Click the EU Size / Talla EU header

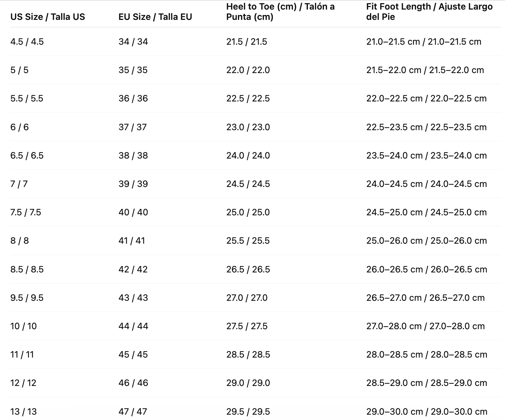click(x=155, y=17)
